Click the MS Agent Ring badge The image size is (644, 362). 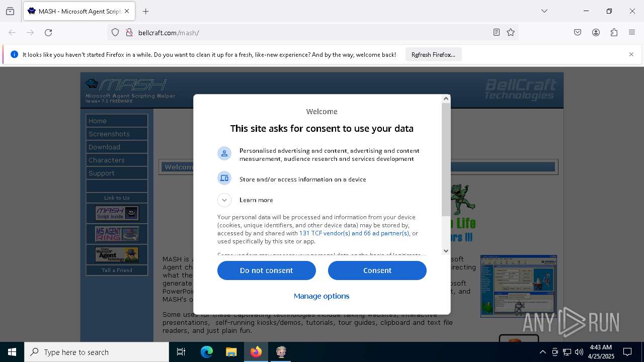[x=117, y=234]
